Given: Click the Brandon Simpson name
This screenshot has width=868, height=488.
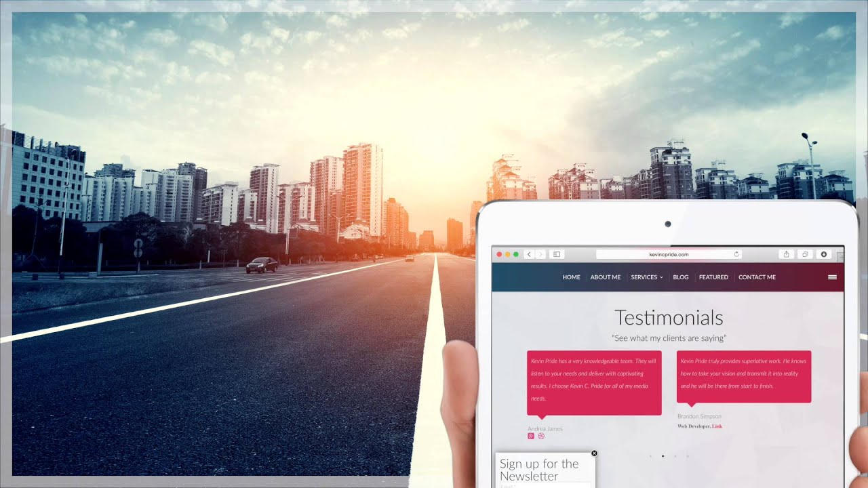Looking at the screenshot, I should pyautogui.click(x=699, y=416).
